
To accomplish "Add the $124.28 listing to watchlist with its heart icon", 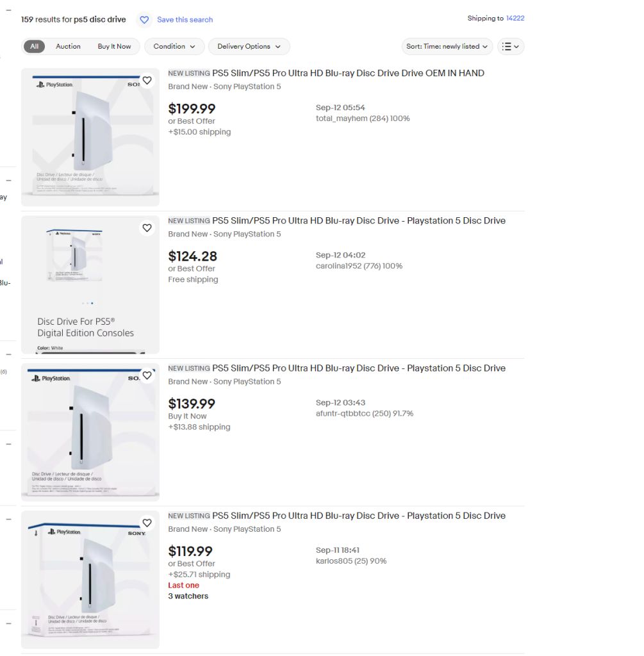I will (x=147, y=228).
